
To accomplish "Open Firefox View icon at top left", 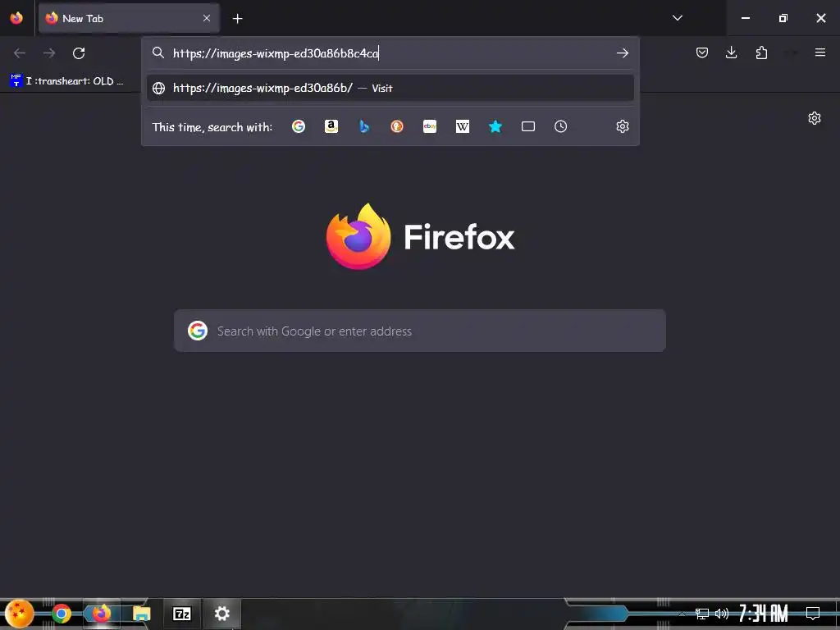I will pos(16,18).
